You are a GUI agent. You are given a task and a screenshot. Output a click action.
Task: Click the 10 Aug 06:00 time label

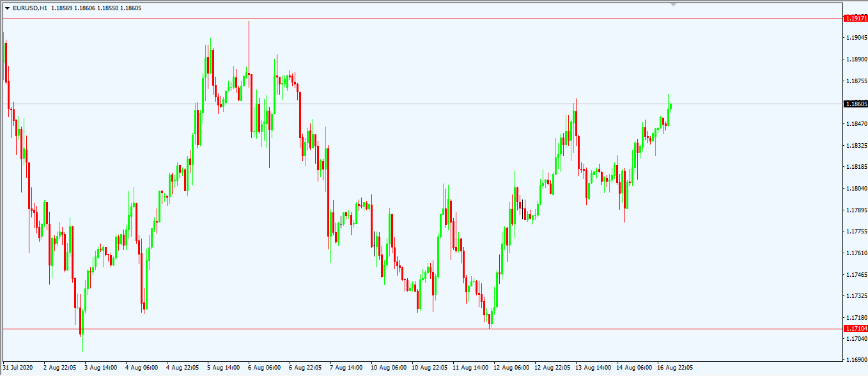[389, 368]
